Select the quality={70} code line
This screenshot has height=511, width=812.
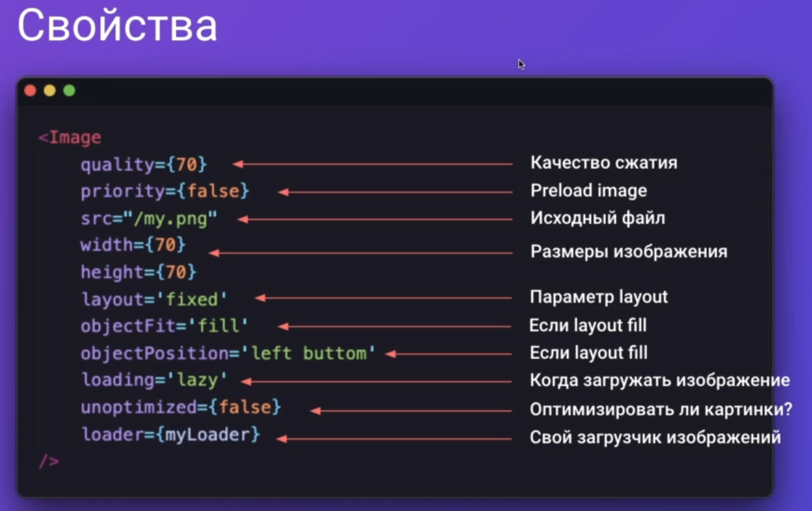click(144, 165)
